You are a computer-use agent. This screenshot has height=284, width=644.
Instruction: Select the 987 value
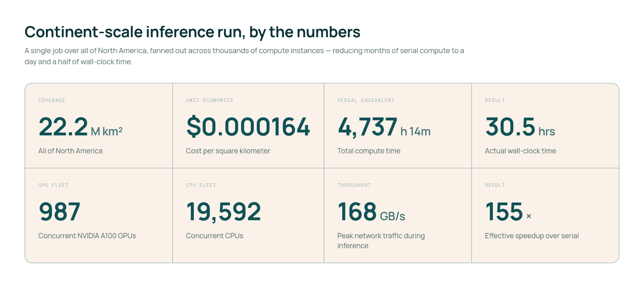point(59,212)
